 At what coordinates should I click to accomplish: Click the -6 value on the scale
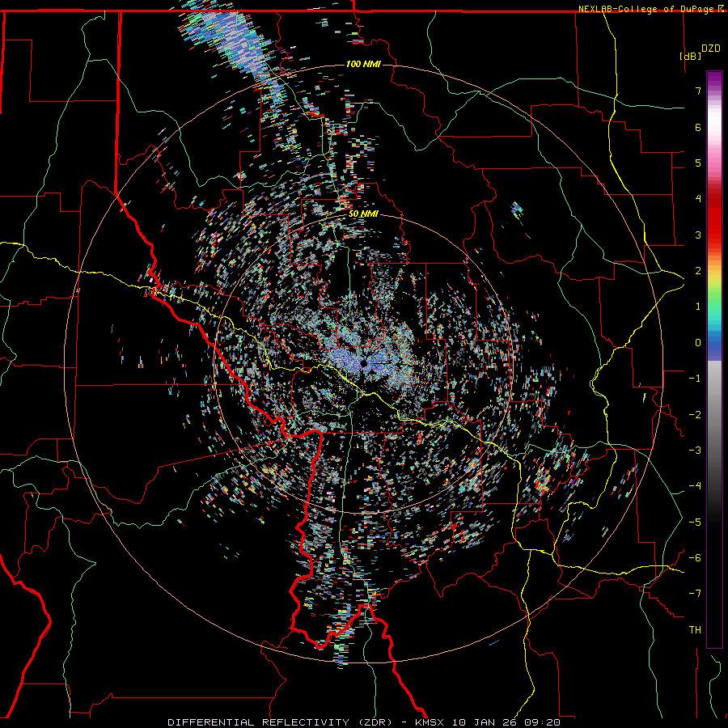[695, 558]
